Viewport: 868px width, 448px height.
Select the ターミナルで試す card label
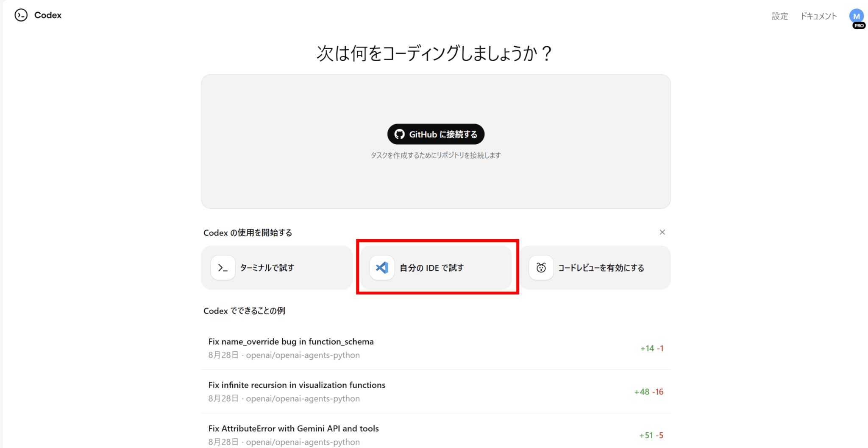[x=267, y=268]
